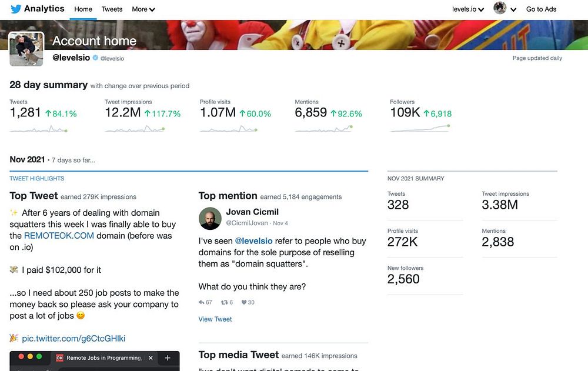Image resolution: width=588 pixels, height=371 pixels.
Task: Click the Tweet impressions sparkline chart
Action: [135, 129]
